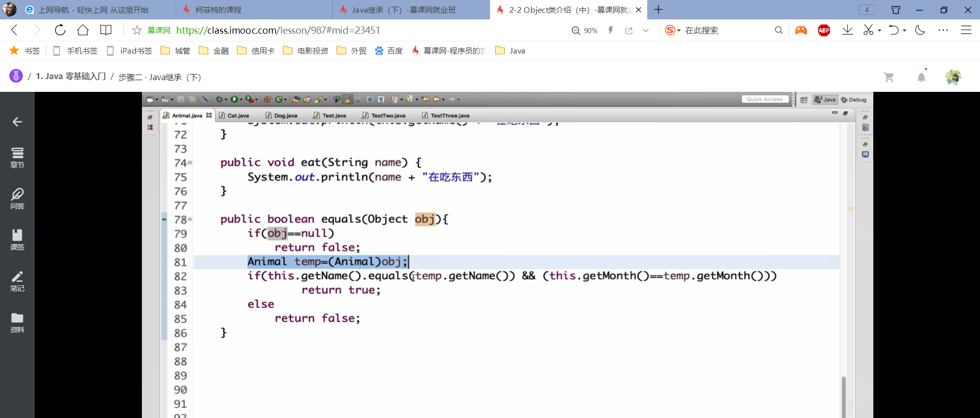Switch to the Cat.java editor tab
This screenshot has height=418, width=980.
point(234,115)
